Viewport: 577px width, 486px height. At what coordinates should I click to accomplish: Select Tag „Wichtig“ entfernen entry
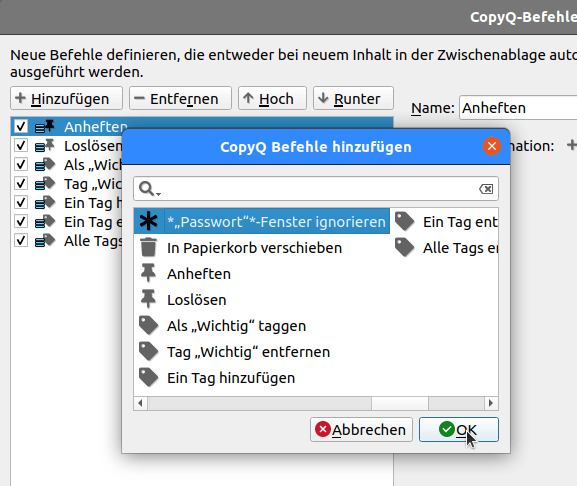click(x=262, y=352)
